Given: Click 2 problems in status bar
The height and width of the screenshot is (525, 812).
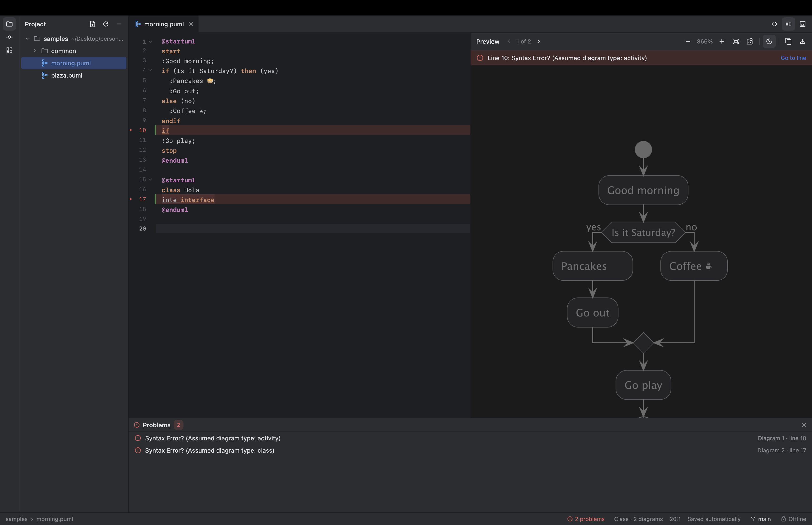Looking at the screenshot, I should pos(586,519).
